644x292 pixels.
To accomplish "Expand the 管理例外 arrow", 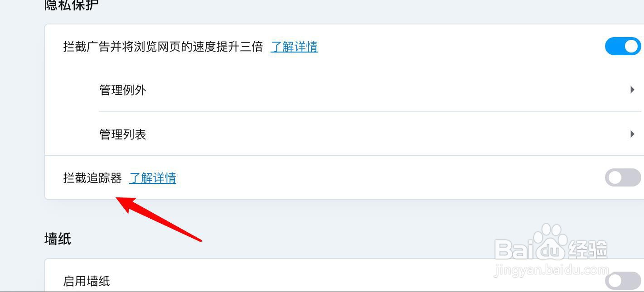I will click(x=632, y=90).
